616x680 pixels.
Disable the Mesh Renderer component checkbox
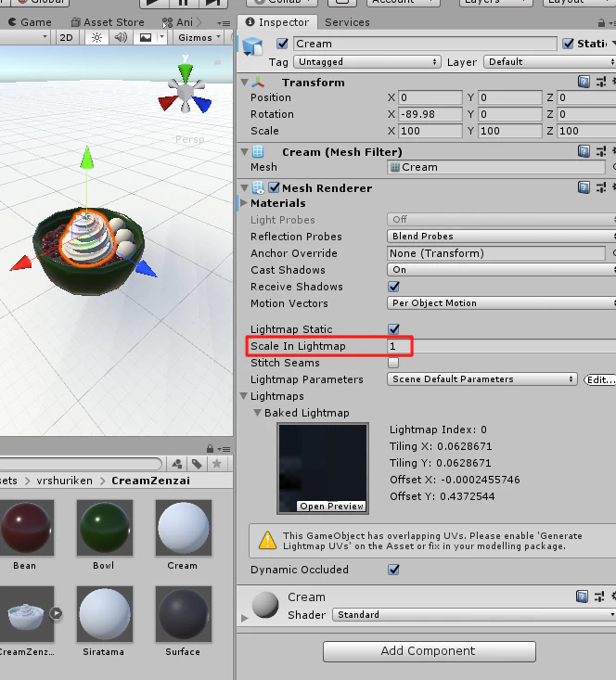click(274, 187)
